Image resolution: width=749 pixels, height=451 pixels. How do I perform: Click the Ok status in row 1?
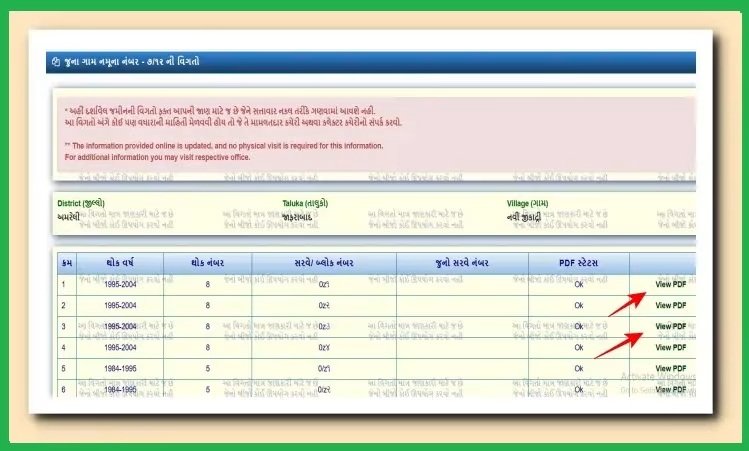tap(578, 284)
